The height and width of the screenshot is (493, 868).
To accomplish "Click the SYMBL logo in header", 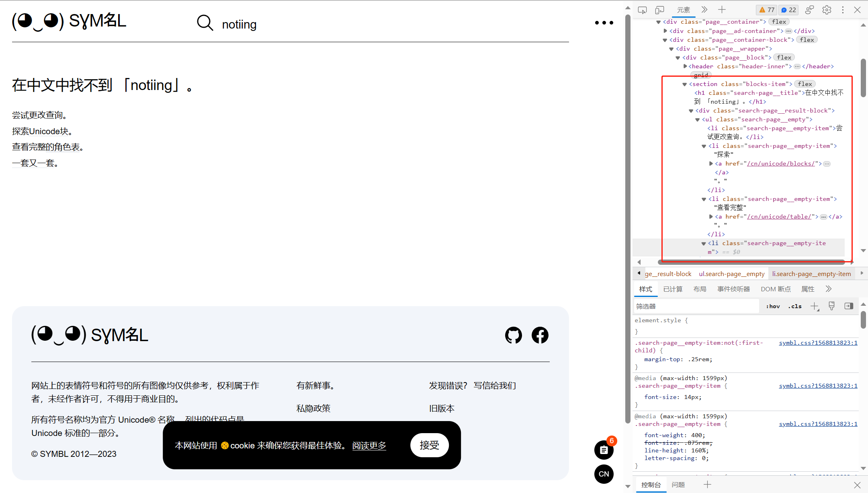I will pos(69,21).
